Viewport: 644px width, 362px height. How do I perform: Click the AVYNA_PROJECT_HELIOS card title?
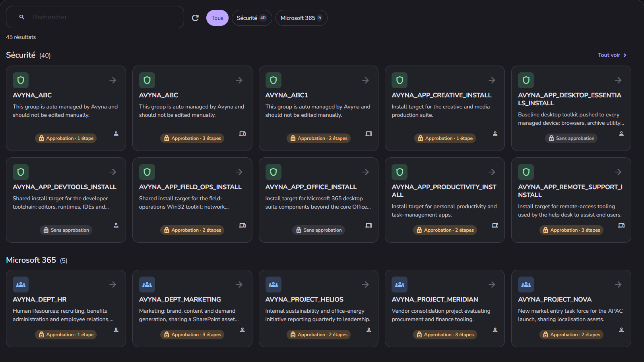tap(304, 300)
